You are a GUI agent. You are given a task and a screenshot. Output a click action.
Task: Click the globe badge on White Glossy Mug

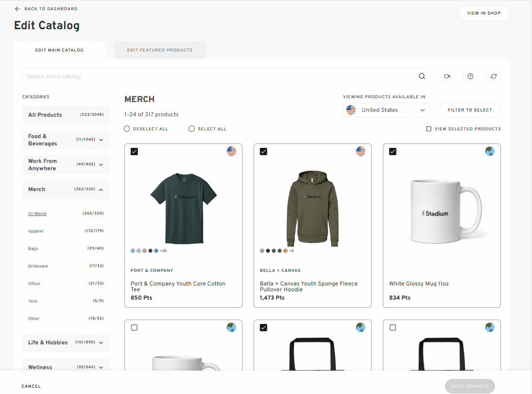[x=489, y=151]
